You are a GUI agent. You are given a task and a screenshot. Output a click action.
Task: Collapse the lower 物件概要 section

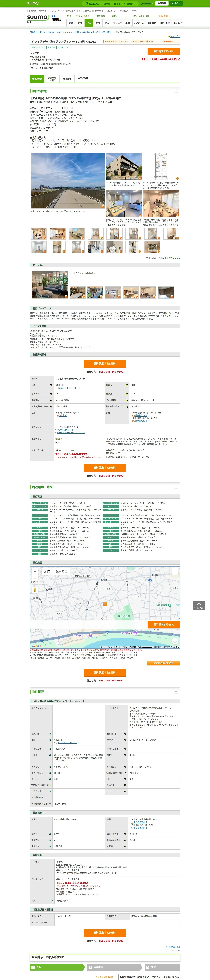(x=176, y=692)
